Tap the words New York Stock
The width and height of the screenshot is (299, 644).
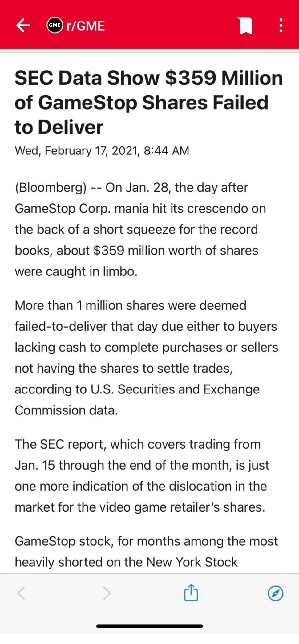(x=192, y=562)
